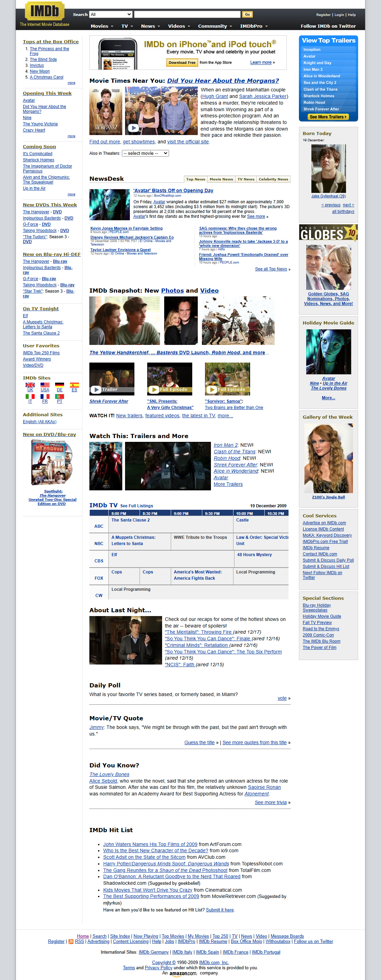Open the Amazon.com company logo

click(x=183, y=973)
